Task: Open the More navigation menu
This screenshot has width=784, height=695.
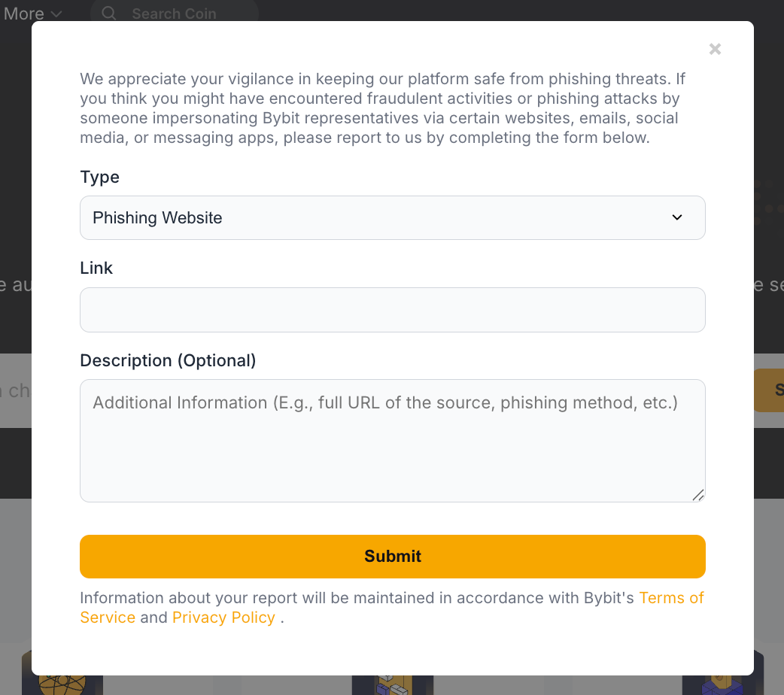Action: pyautogui.click(x=24, y=14)
